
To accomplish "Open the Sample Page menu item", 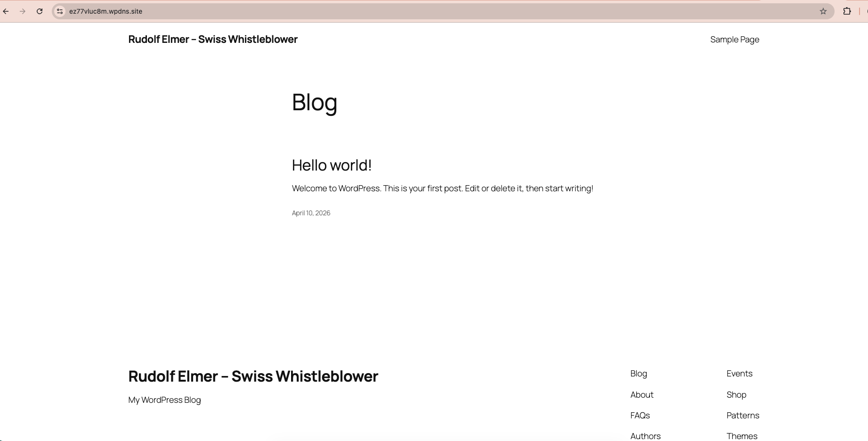I will (x=734, y=40).
